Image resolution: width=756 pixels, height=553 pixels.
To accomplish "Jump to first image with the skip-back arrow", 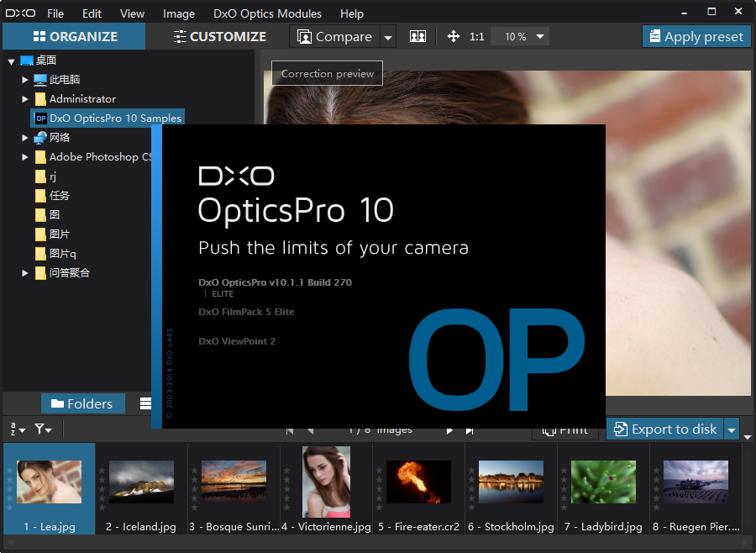I will [x=289, y=429].
